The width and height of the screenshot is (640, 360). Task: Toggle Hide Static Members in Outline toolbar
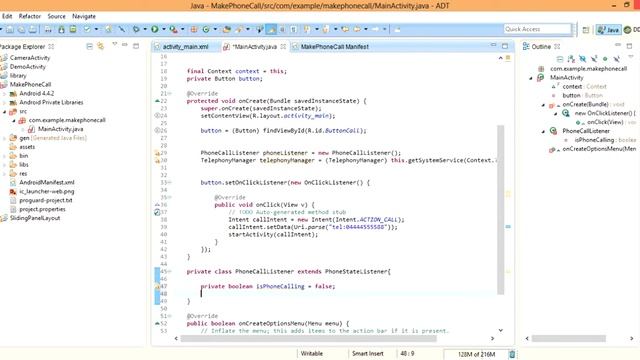[x=594, y=59]
